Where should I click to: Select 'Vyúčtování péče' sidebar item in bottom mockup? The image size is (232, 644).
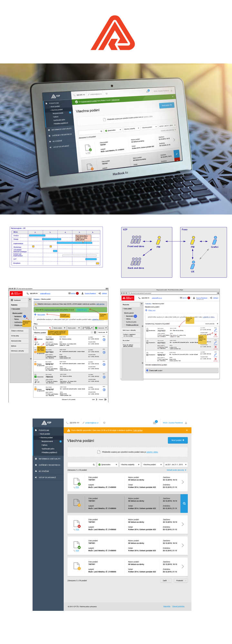click(x=48, y=449)
